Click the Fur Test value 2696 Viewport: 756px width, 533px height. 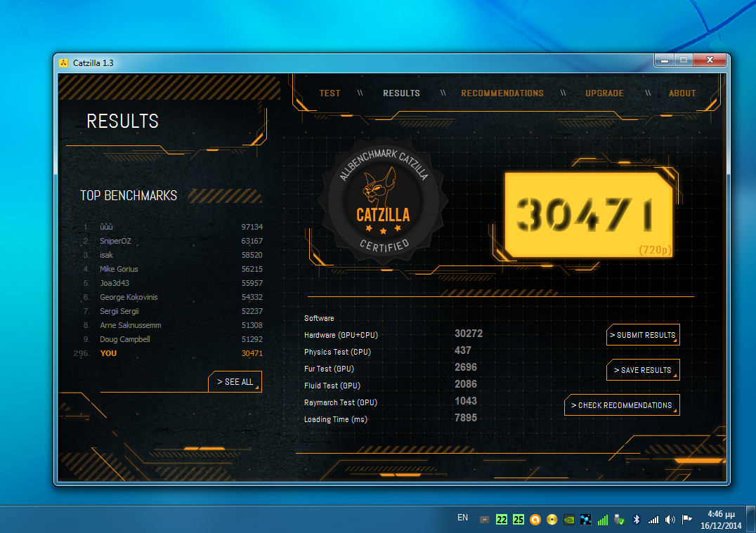466,367
